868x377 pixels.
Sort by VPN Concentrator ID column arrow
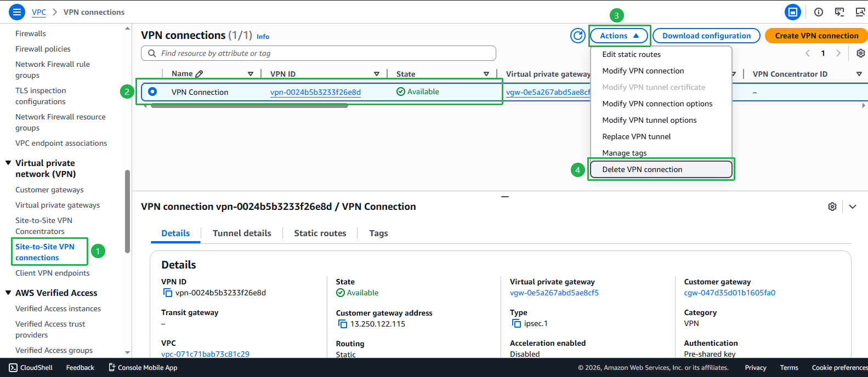[859, 74]
